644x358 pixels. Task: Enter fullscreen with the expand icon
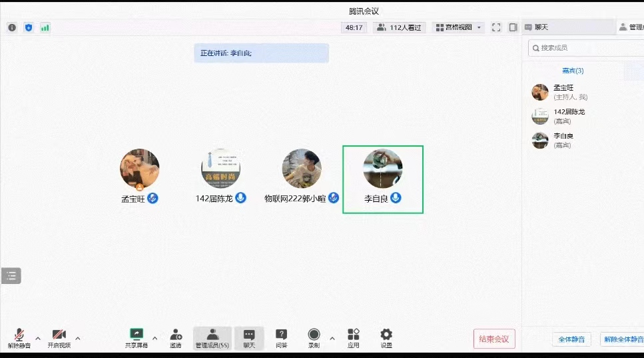[496, 27]
